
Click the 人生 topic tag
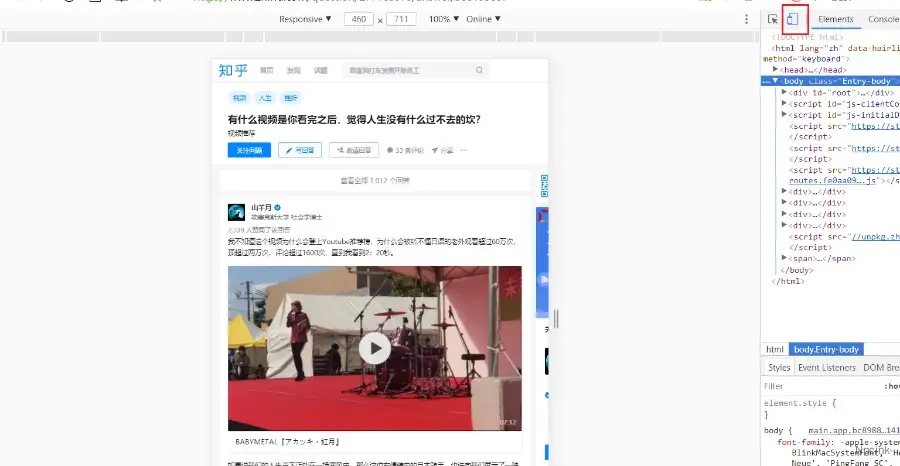(265, 98)
